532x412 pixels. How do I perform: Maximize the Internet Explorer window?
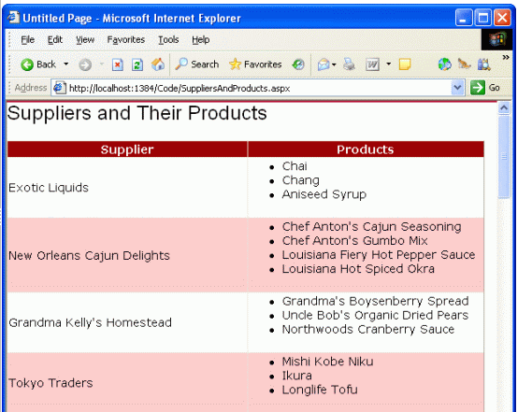[482, 18]
